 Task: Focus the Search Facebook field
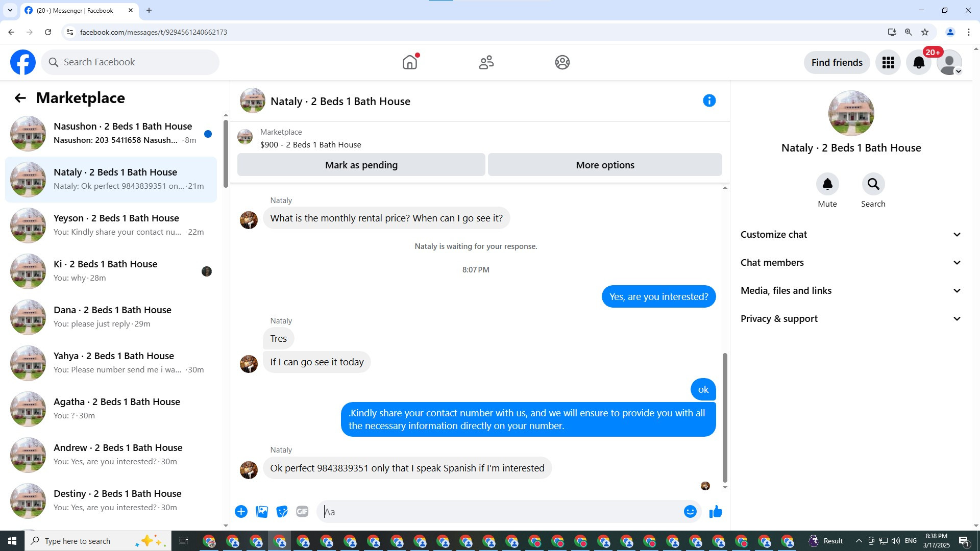(x=130, y=62)
